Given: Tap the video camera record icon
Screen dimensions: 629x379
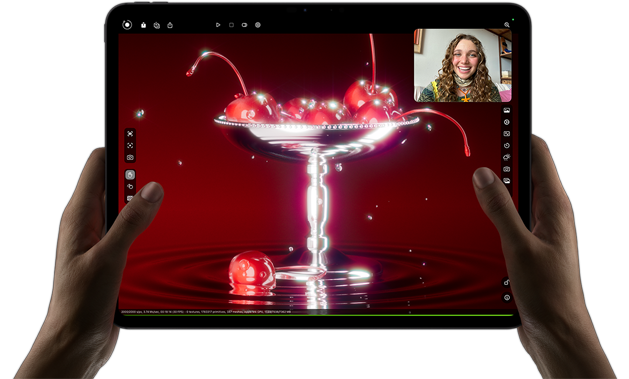Looking at the screenshot, I should click(244, 25).
